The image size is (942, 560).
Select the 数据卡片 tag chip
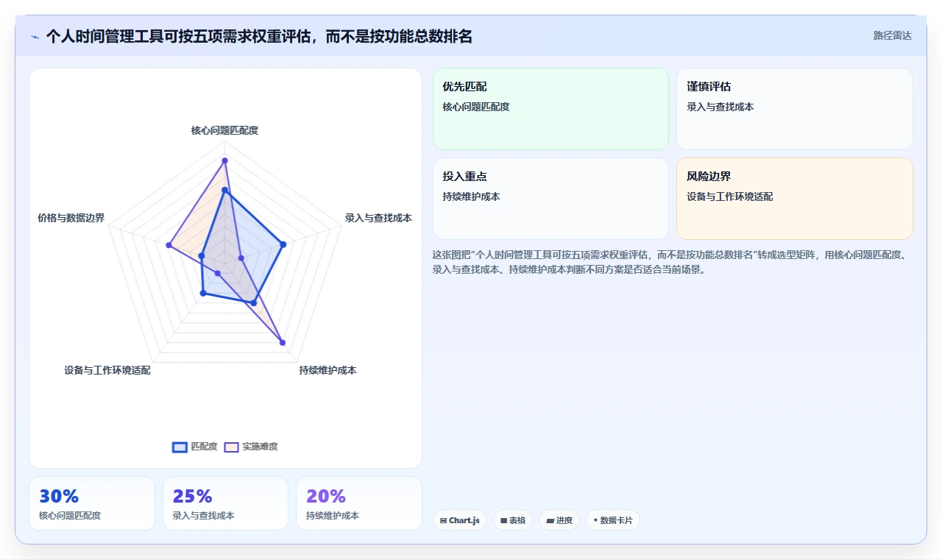pyautogui.click(x=613, y=520)
